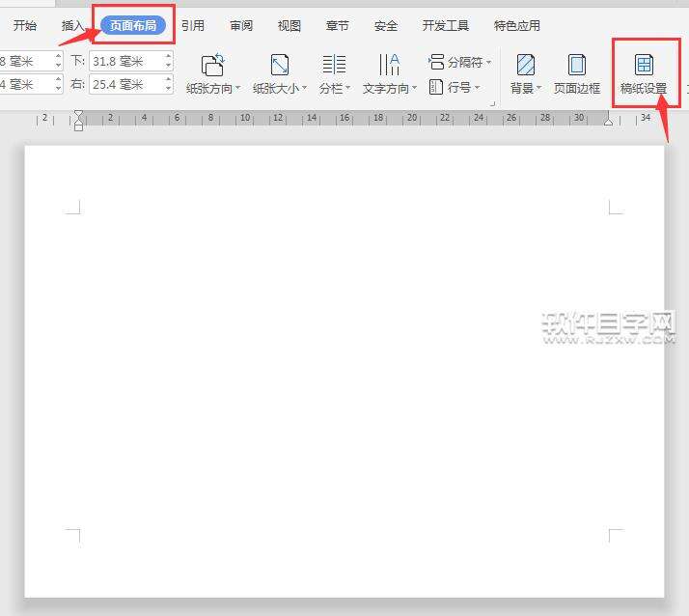Open the 安全 tab
This screenshot has height=616, width=689.
[x=386, y=25]
